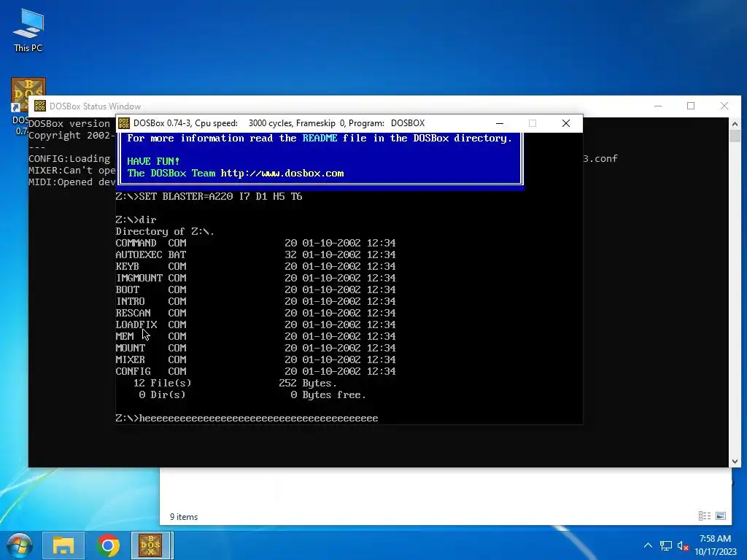Screen dimensions: 747x560
Task: Minimize the DOSBox 0.74-3 window
Action: tap(499, 123)
